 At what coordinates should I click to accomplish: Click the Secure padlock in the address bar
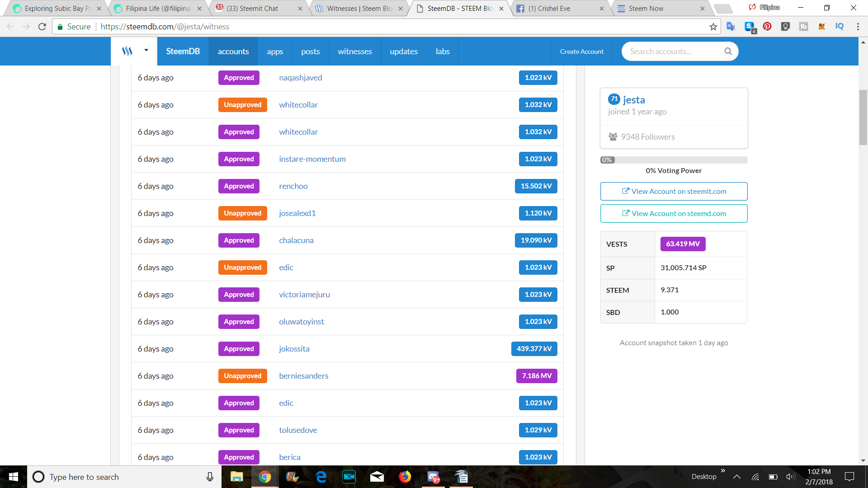[x=60, y=26]
